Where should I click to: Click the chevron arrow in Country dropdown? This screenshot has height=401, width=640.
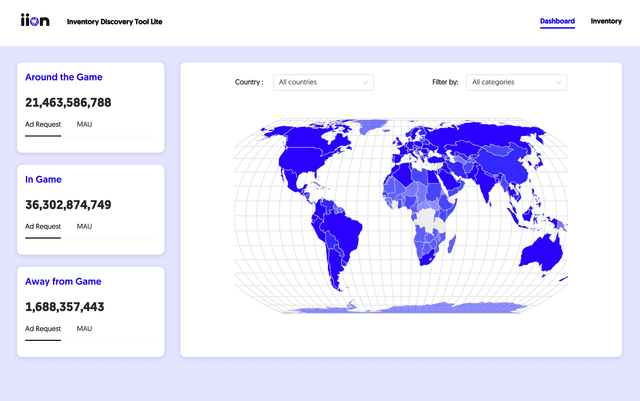pyautogui.click(x=365, y=82)
